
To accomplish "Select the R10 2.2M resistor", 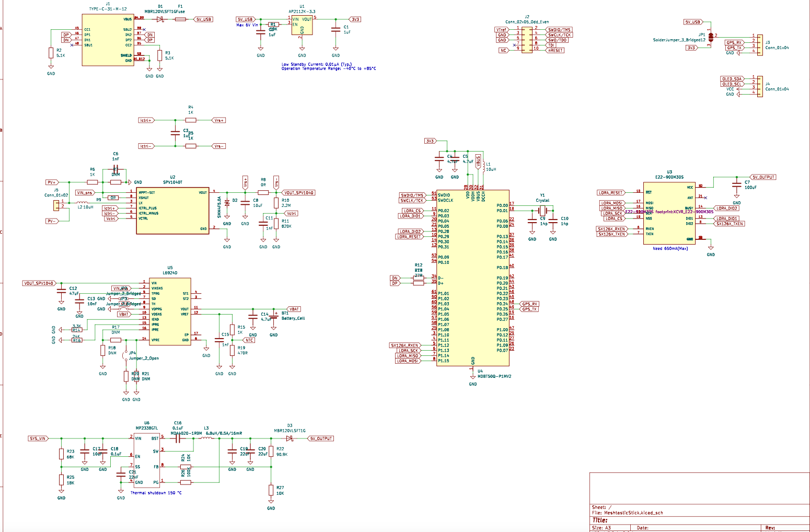I will tap(276, 203).
